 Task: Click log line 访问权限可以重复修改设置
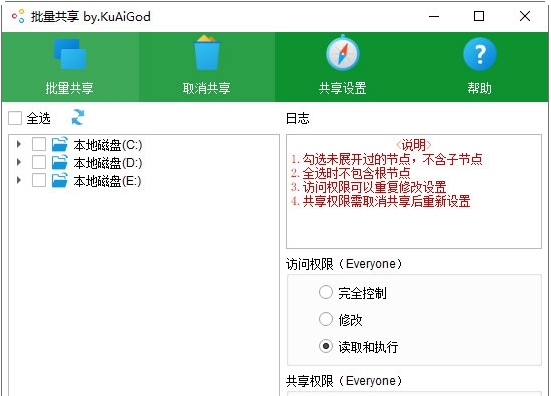pos(369,187)
